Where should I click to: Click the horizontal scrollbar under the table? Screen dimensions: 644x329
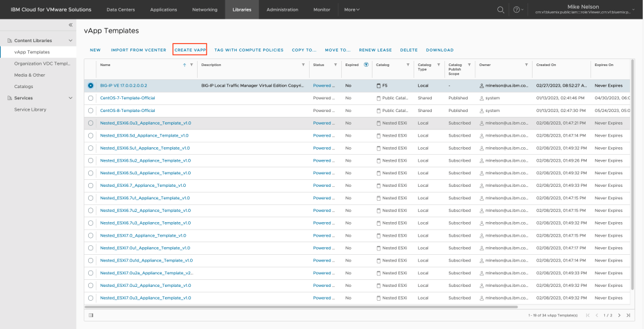pyautogui.click(x=302, y=306)
